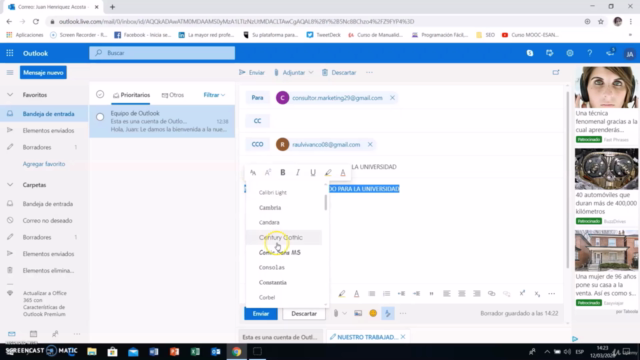Pick Corbel font

click(284, 298)
